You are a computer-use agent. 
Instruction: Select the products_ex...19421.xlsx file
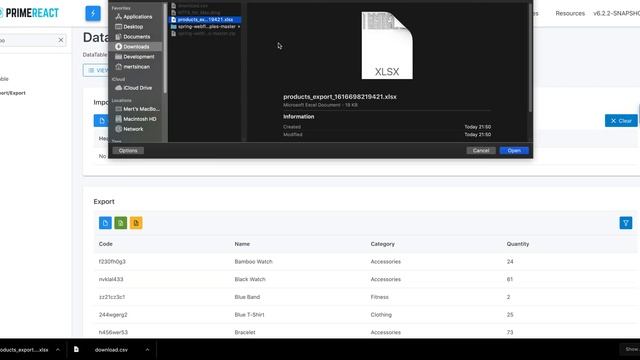pyautogui.click(x=205, y=20)
